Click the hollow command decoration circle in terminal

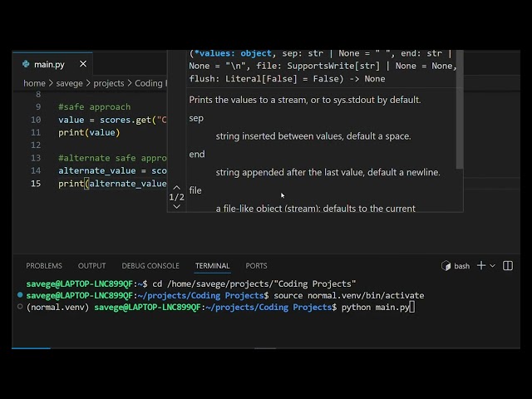tap(20, 307)
